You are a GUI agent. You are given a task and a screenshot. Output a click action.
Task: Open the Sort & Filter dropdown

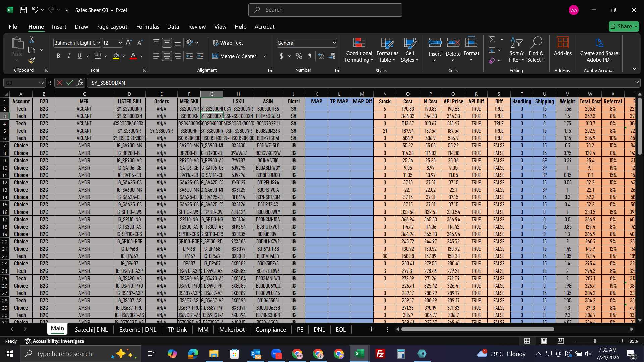(516, 50)
